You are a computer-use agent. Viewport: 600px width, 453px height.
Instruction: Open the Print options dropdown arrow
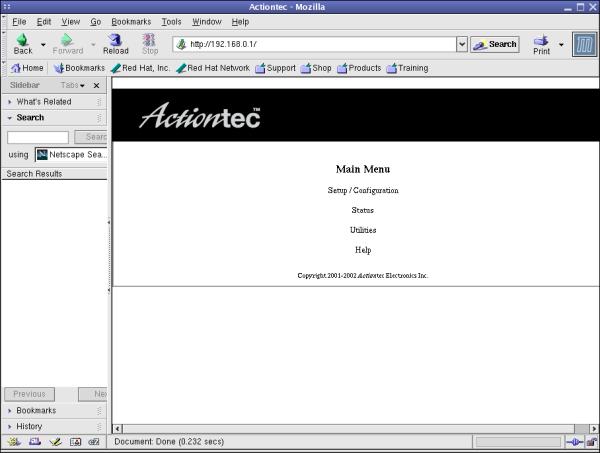coord(561,45)
